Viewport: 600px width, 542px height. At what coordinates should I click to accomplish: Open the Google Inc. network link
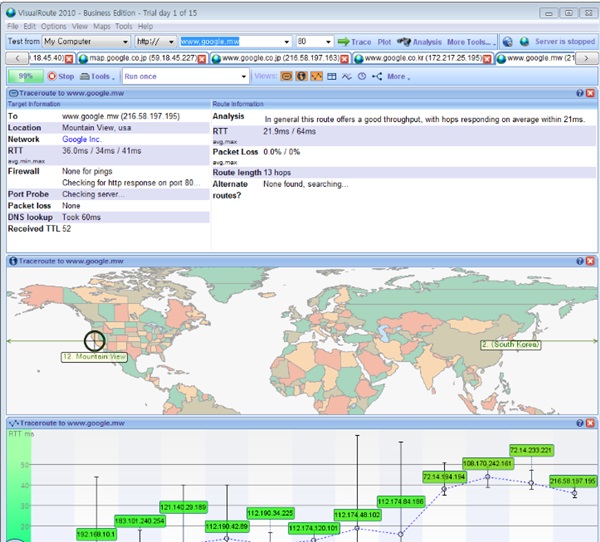[82, 139]
